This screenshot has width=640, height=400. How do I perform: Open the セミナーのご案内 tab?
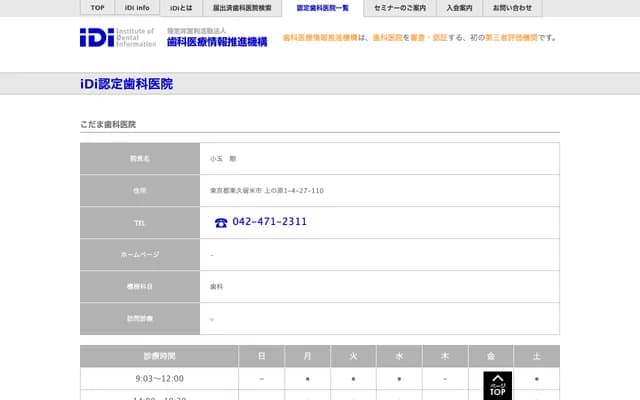pyautogui.click(x=400, y=8)
